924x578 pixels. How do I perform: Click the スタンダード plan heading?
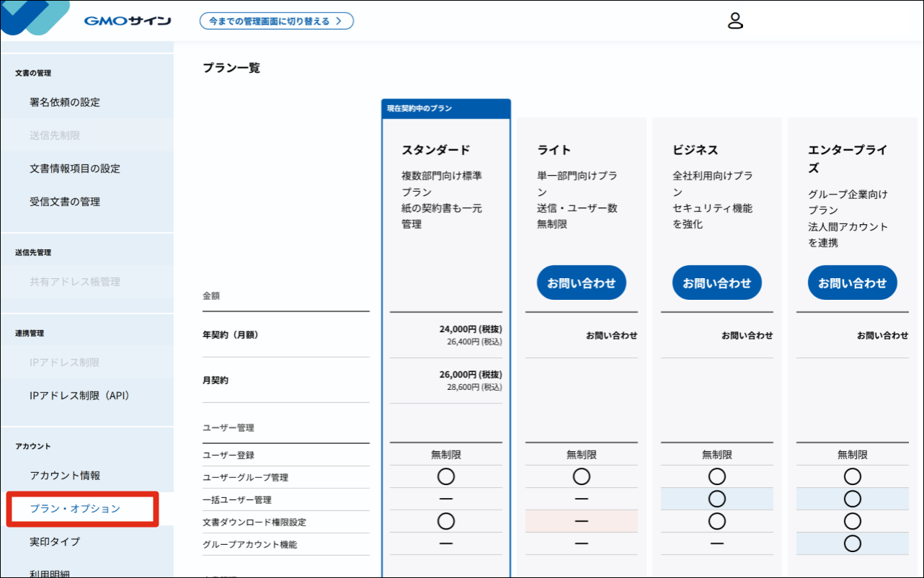[435, 150]
